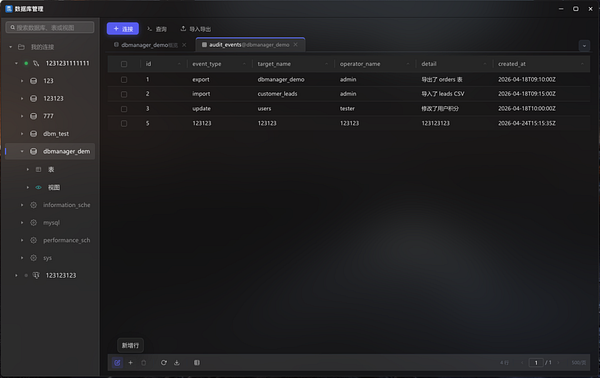Screen dimensions: 600x378
Task: Click the app logo in the title bar
Action: 9,8
